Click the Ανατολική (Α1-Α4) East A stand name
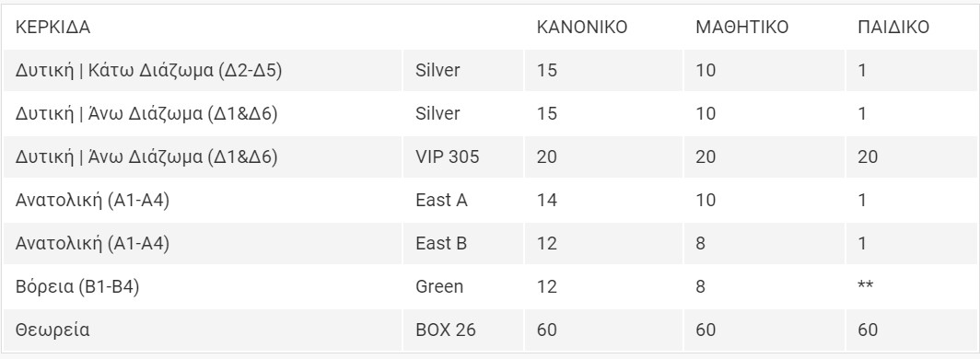The image size is (980, 359). (92, 201)
